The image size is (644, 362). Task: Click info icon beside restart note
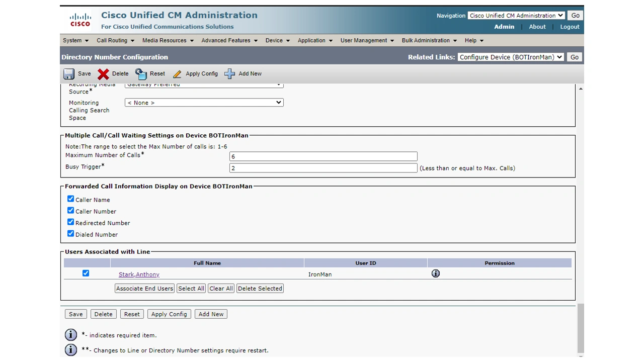coord(71,350)
